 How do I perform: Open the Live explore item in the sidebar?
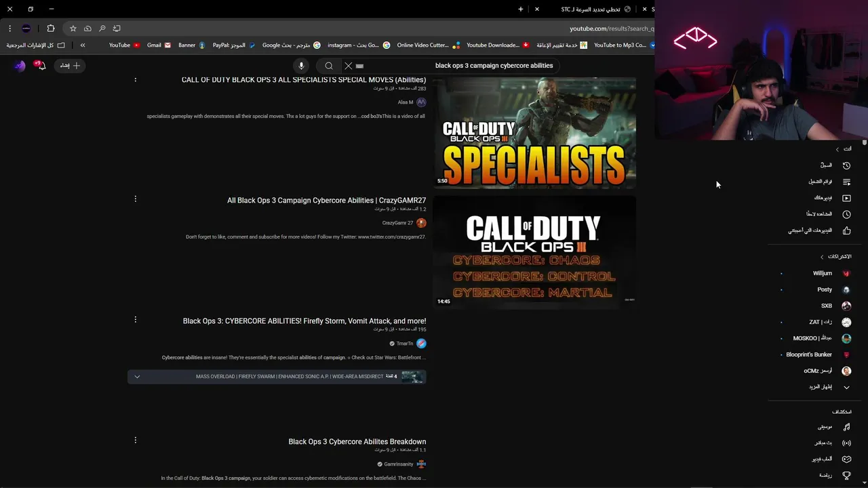click(832, 443)
